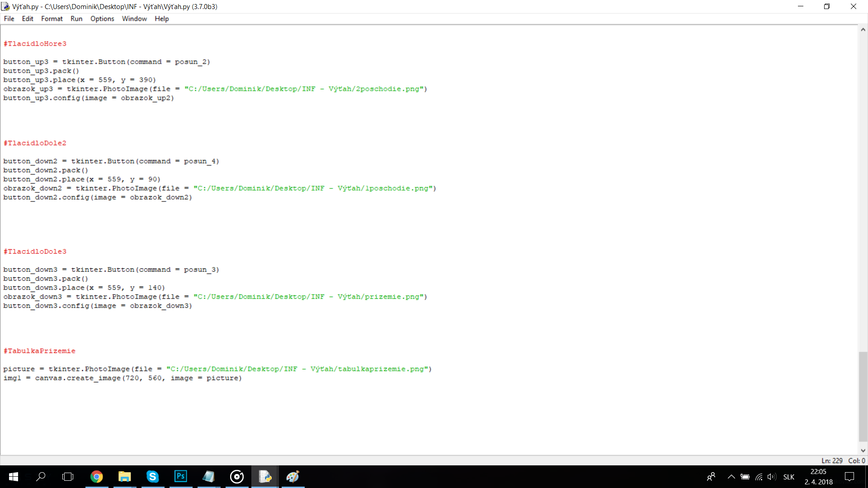Click the Windows Start button
Screen dimensions: 868x488
(x=13, y=477)
